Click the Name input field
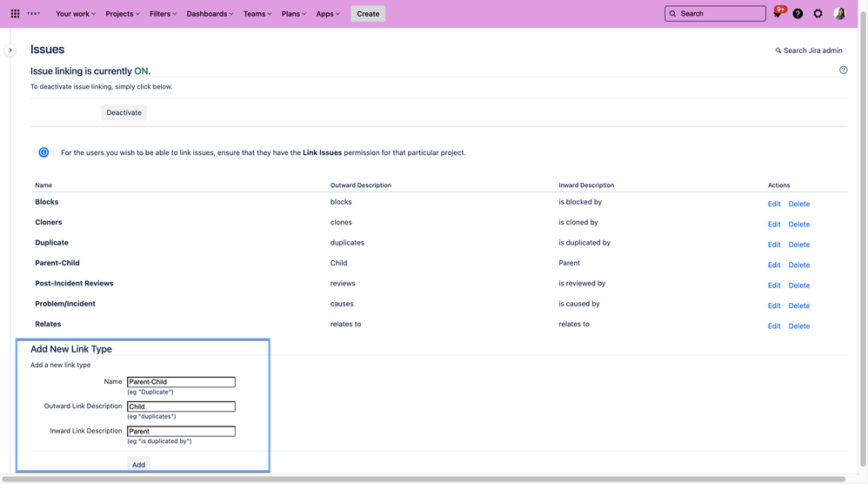Viewport: 868px width, 484px height. [181, 382]
